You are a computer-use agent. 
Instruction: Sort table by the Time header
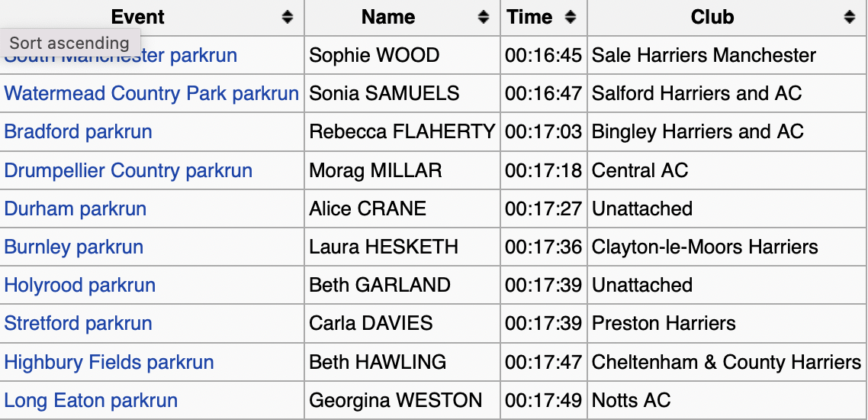pyautogui.click(x=529, y=17)
